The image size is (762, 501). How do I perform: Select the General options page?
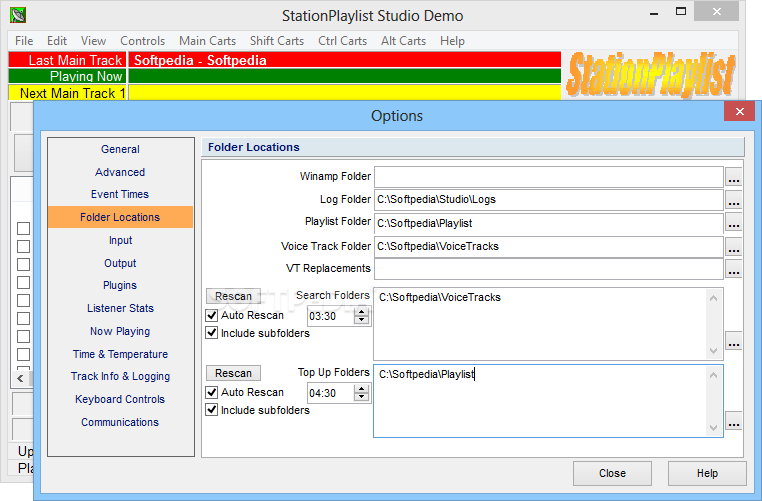[120, 149]
